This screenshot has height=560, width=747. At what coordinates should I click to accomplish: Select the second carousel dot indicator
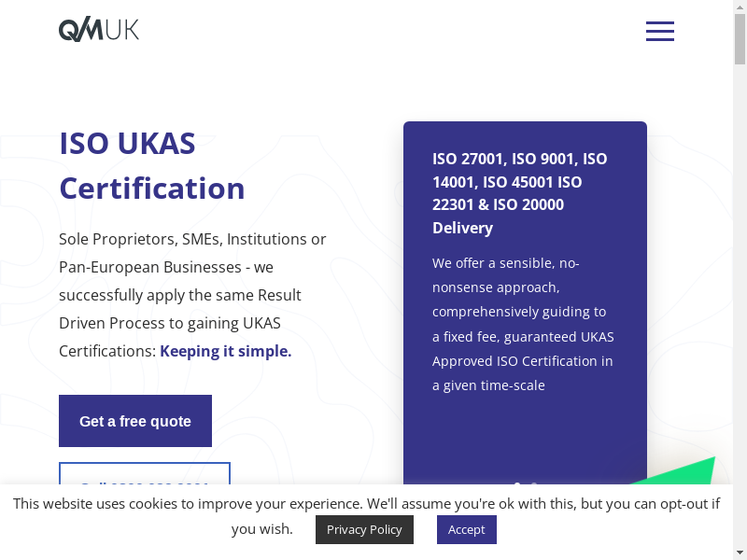click(534, 483)
